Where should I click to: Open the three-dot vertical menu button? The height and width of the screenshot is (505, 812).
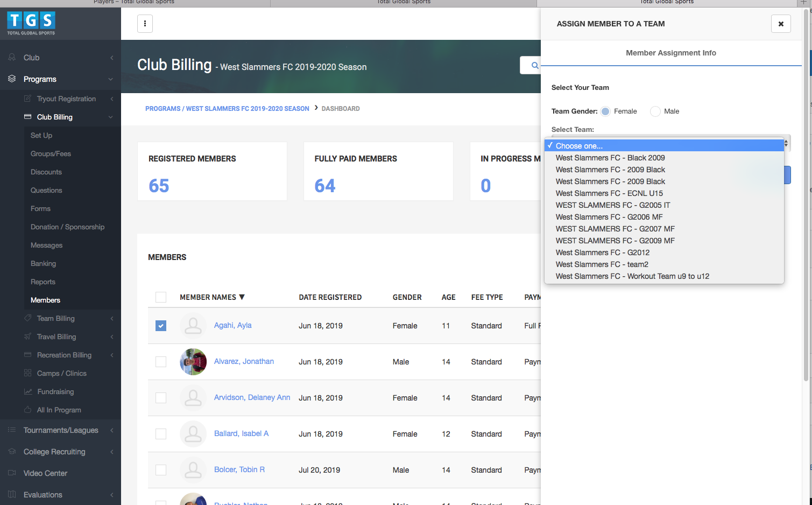[145, 24]
